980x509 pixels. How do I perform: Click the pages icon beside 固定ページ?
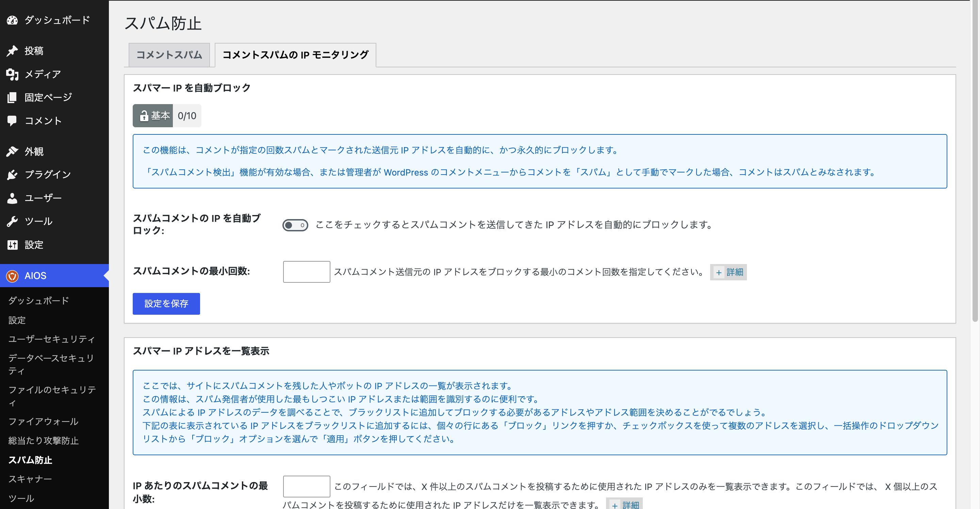tap(12, 97)
